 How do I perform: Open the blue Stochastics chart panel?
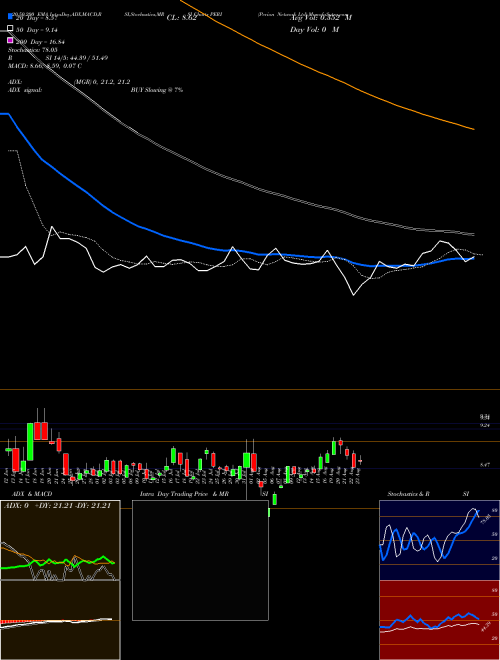tap(439, 540)
